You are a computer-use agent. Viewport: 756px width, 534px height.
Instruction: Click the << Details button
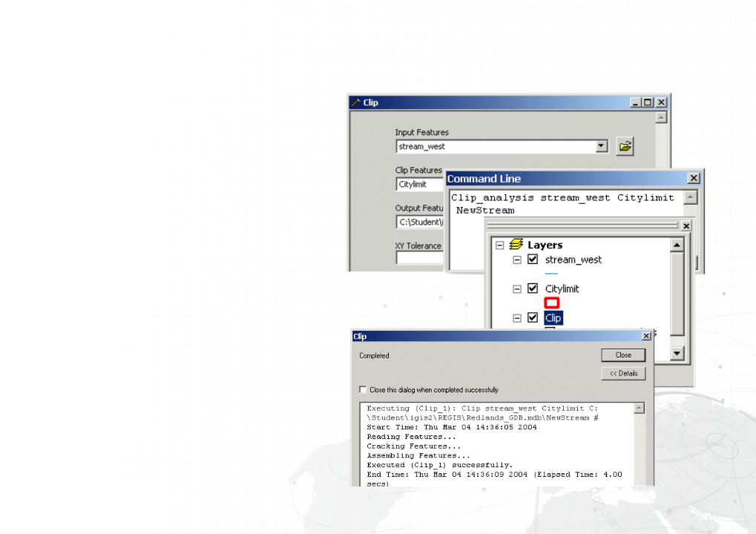coord(623,374)
